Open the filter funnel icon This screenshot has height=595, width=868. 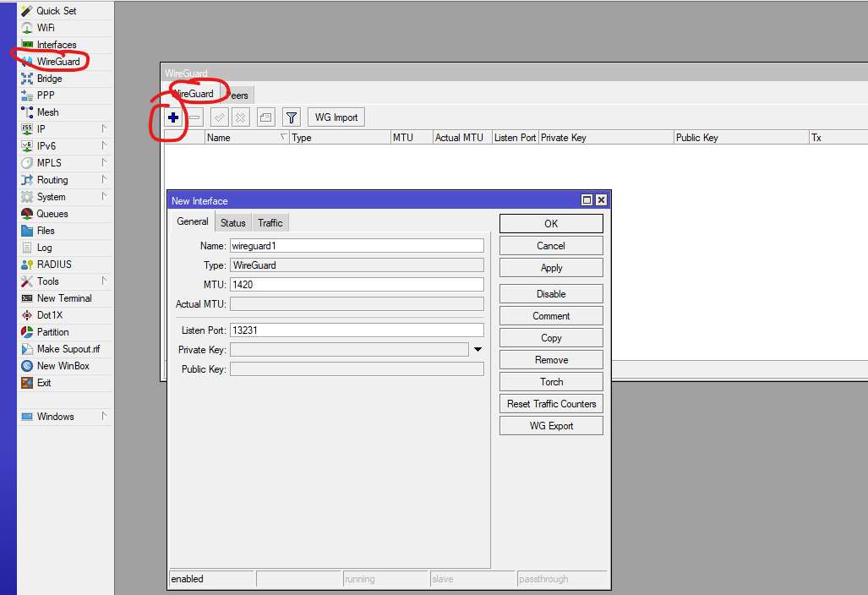click(292, 117)
